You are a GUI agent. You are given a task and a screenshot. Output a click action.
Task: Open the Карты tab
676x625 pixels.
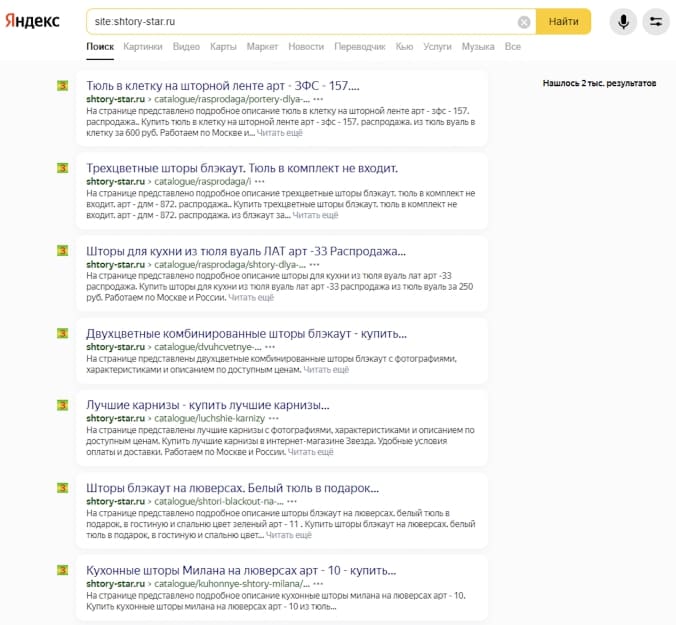[223, 47]
